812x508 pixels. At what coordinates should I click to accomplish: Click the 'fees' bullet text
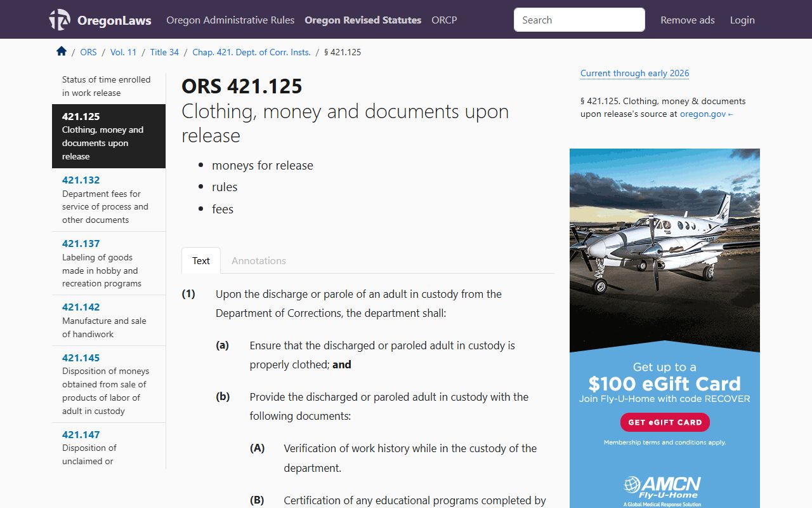pyautogui.click(x=223, y=209)
